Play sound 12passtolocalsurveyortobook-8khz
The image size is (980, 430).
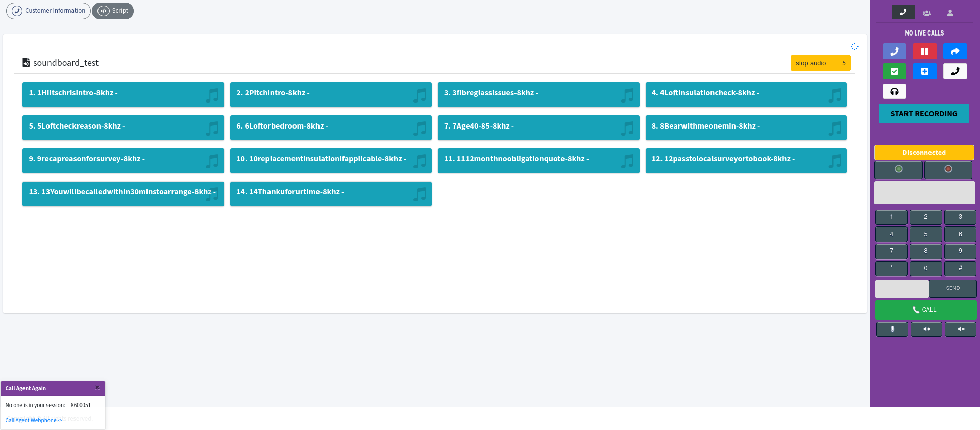tap(746, 161)
